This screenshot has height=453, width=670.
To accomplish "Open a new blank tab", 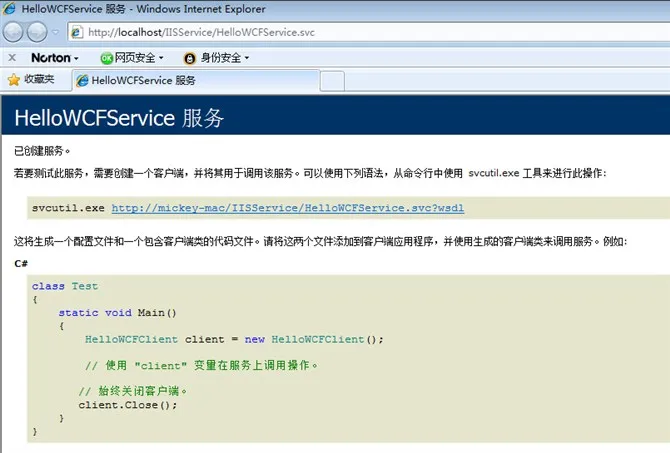I will pyautogui.click(x=332, y=81).
